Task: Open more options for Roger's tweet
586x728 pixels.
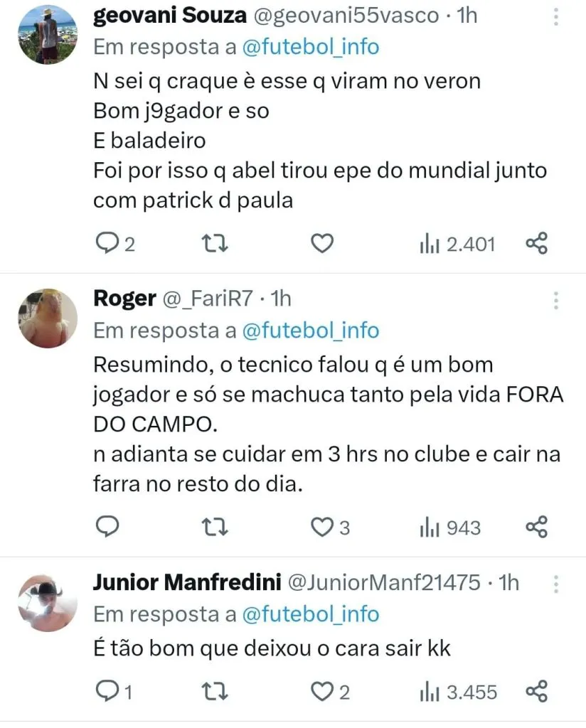Action: coord(555,300)
